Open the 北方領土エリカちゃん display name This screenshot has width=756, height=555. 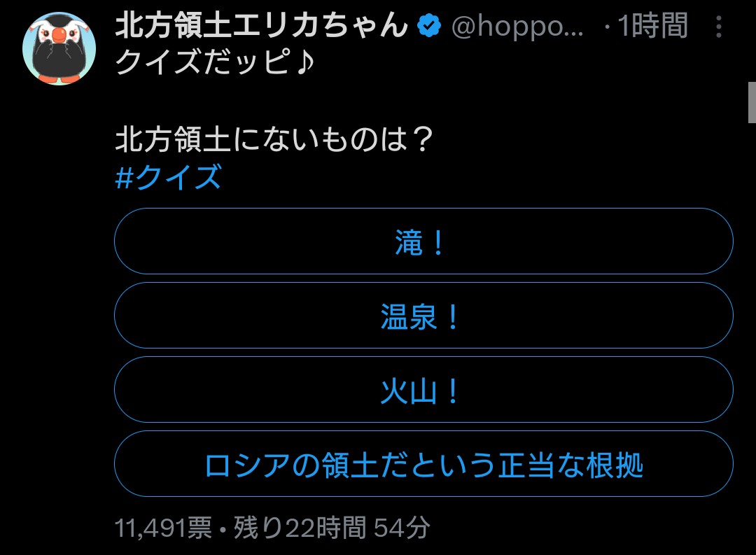(261, 27)
